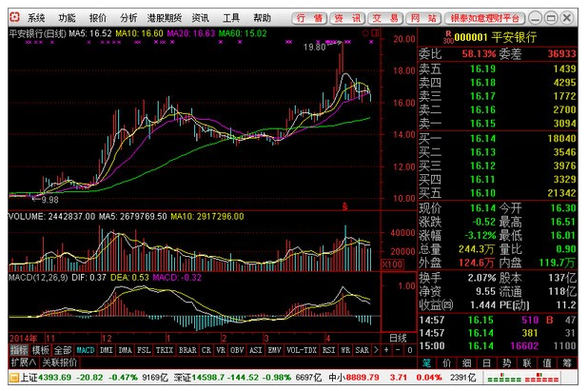Open the 报价 menu
The width and height of the screenshot is (588, 391).
pos(97,18)
